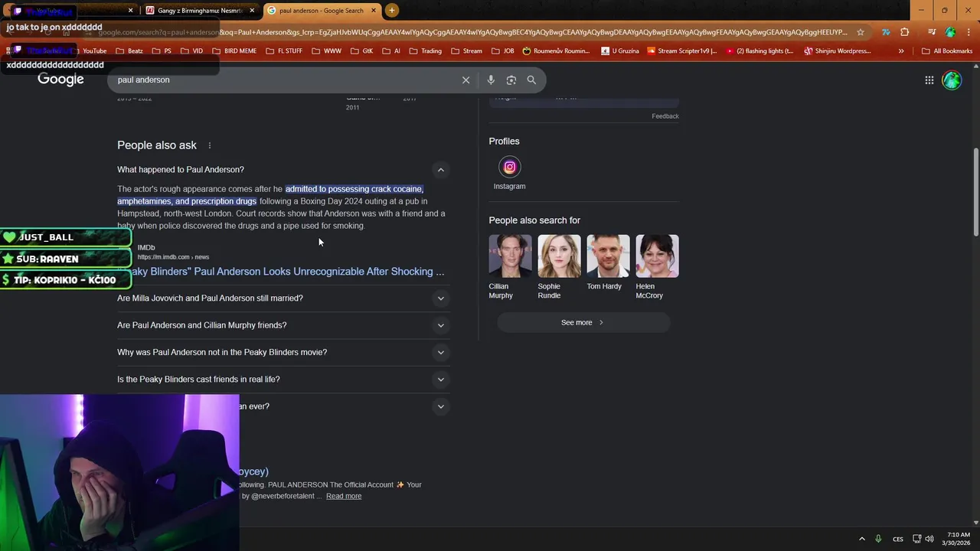980x551 pixels.
Task: Open the Helen McCrory thumbnail
Action: [x=657, y=256]
